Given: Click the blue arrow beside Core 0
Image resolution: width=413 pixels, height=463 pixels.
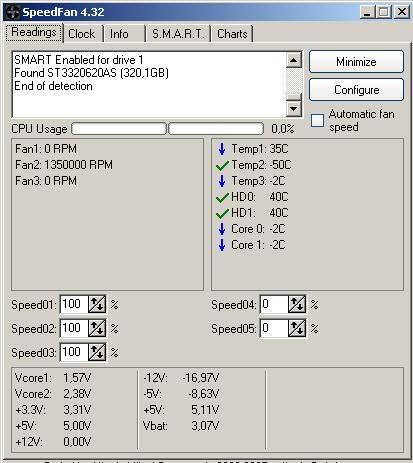Looking at the screenshot, I should [x=222, y=229].
